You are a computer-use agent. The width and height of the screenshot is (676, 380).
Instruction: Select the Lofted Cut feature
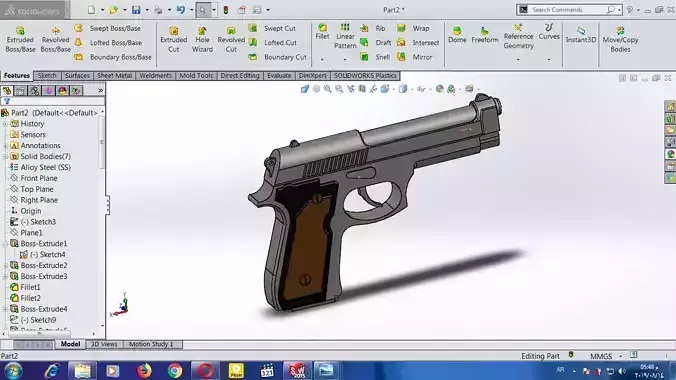[x=273, y=42]
